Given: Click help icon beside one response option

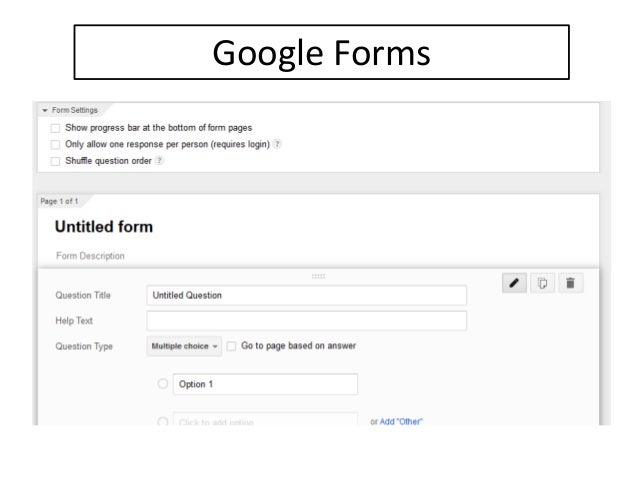Looking at the screenshot, I should (277, 144).
